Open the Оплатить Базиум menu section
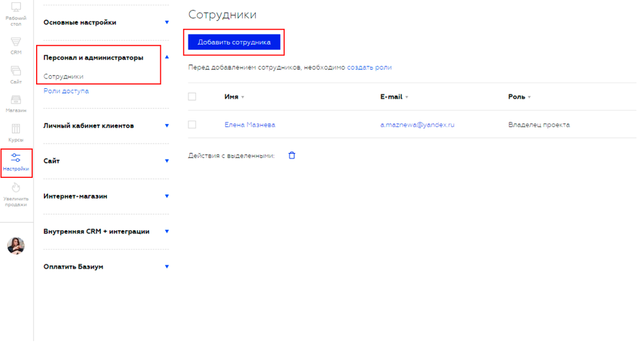 pos(73,267)
